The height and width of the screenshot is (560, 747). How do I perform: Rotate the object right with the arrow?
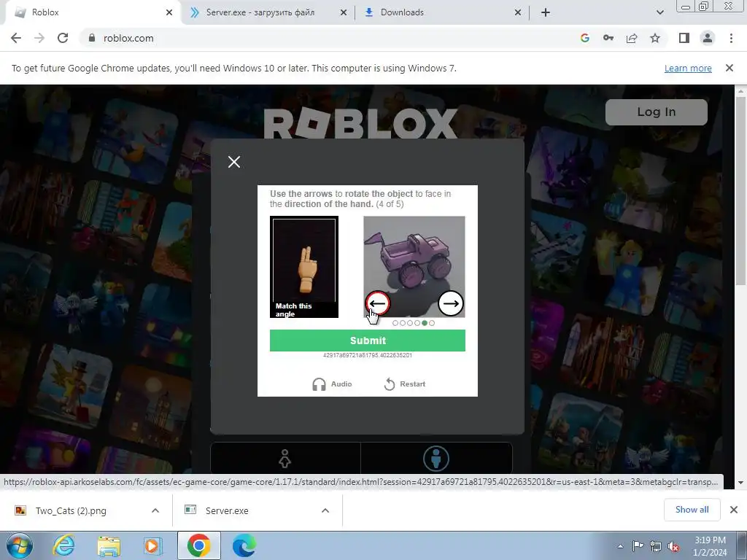pos(451,303)
